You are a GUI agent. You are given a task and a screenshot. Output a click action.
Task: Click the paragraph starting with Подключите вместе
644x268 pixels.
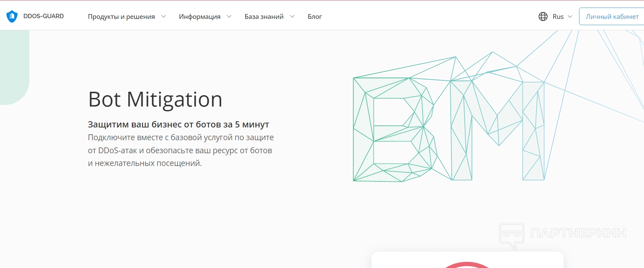[x=181, y=150]
